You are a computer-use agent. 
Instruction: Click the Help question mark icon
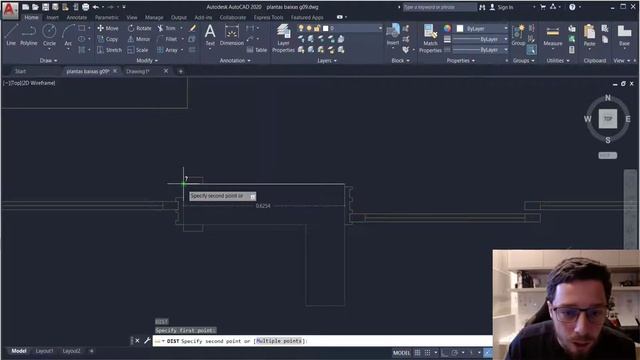coord(572,7)
